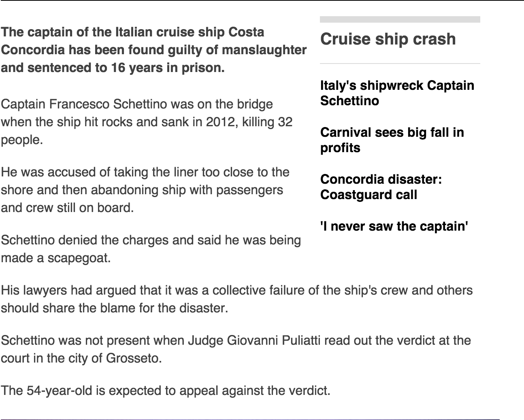This screenshot has width=524, height=420.
Task: Click the phrase "16 years in prison"
Action: [166, 68]
